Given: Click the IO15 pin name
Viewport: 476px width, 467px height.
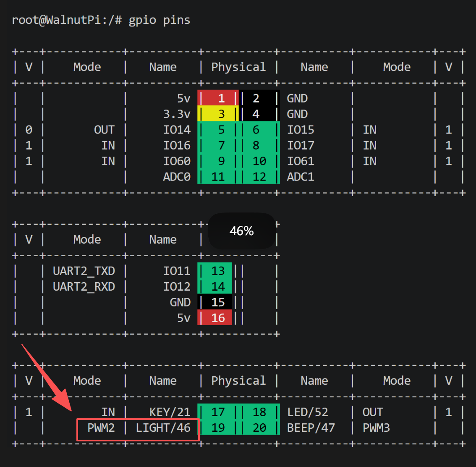Looking at the screenshot, I should [x=301, y=130].
